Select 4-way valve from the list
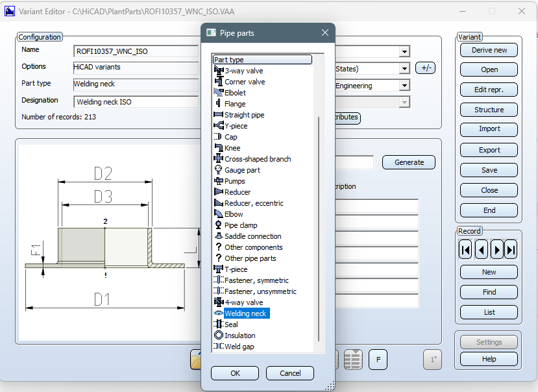The image size is (538, 392). 243,302
